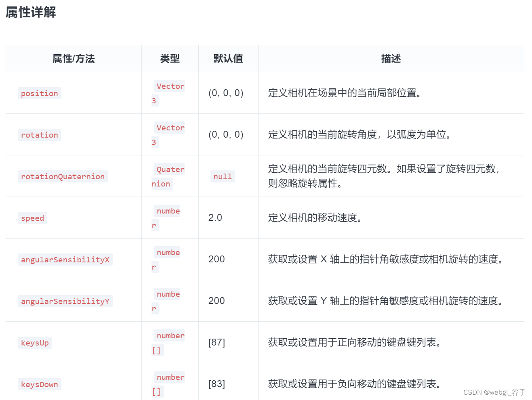Click the 200 default of angularSensibilityY
Viewport: 532px width, 400px height.
tap(217, 301)
